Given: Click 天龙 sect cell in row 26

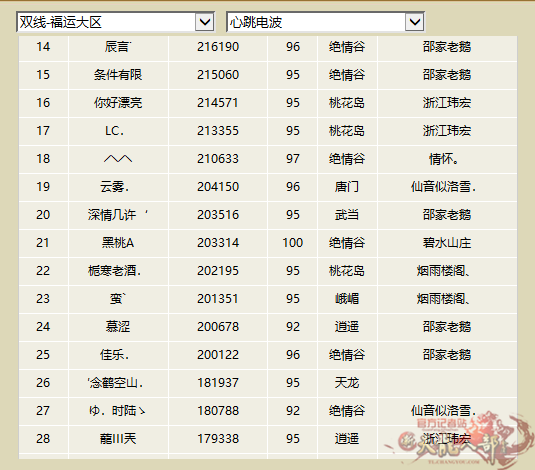Looking at the screenshot, I should [x=347, y=383].
